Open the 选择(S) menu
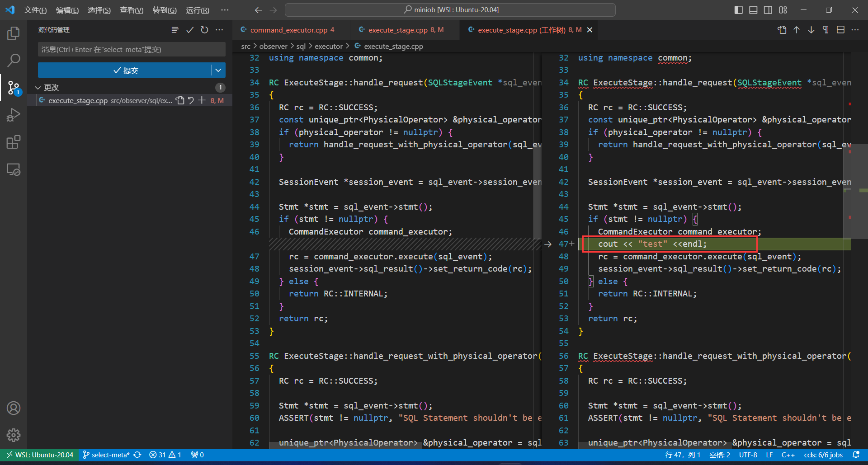The height and width of the screenshot is (465, 868). pos(99,10)
